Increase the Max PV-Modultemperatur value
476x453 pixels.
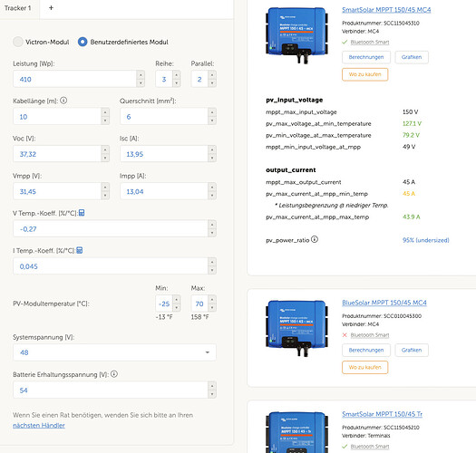212,300
